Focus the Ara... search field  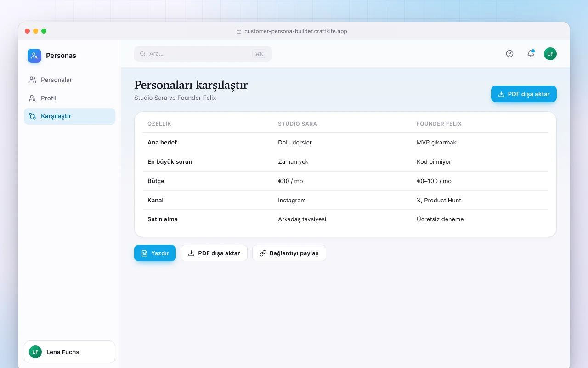[x=203, y=54]
